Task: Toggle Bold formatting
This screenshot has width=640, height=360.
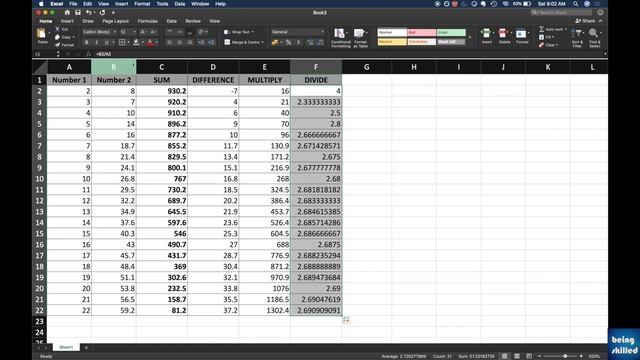Action: (87, 42)
